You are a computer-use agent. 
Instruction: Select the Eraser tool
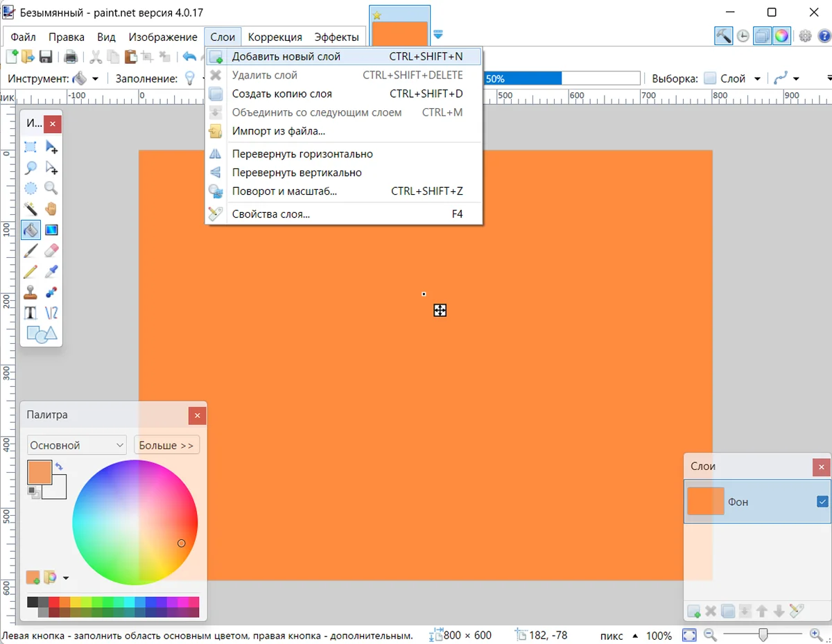[x=51, y=250]
